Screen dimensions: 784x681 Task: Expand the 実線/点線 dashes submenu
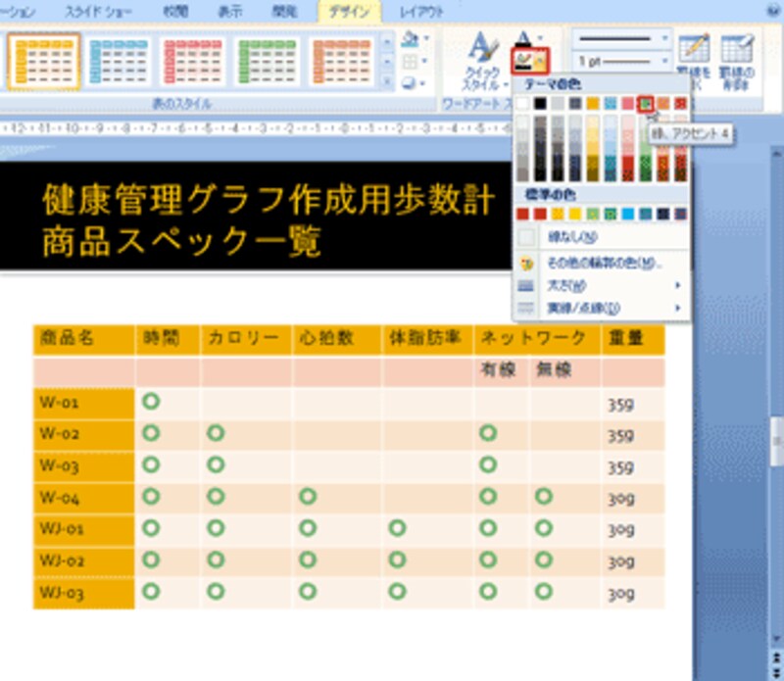tap(602, 308)
